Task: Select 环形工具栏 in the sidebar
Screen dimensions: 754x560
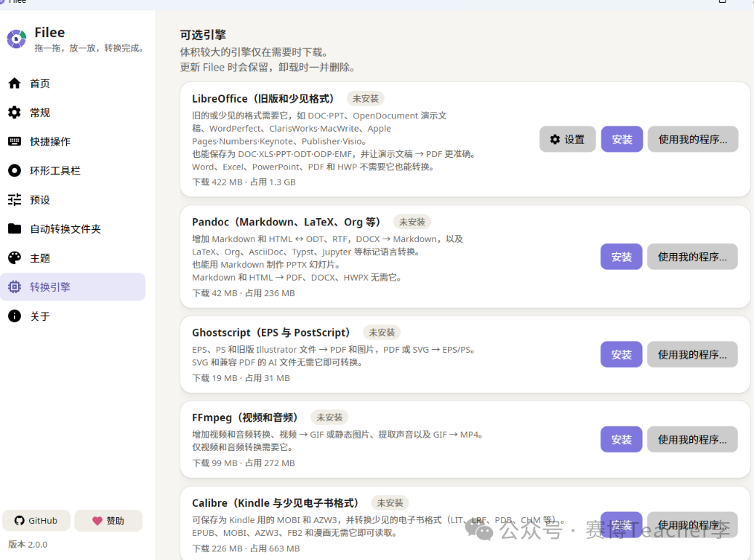Action: (x=73, y=171)
